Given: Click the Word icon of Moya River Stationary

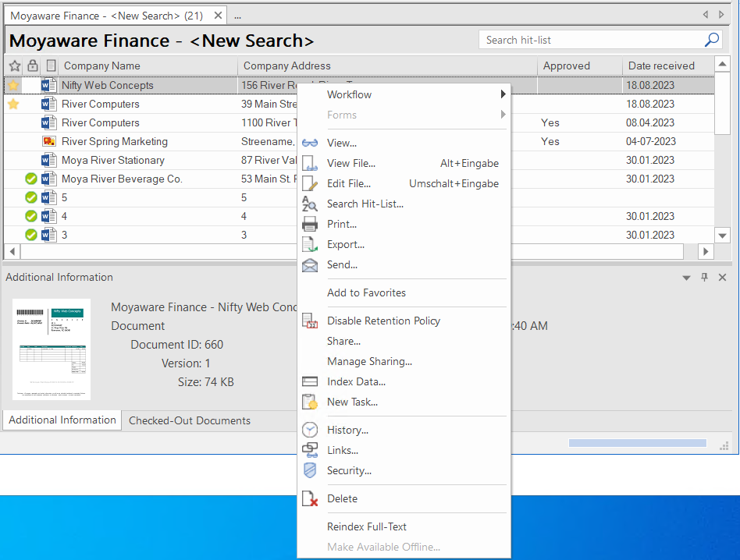Looking at the screenshot, I should [48, 160].
